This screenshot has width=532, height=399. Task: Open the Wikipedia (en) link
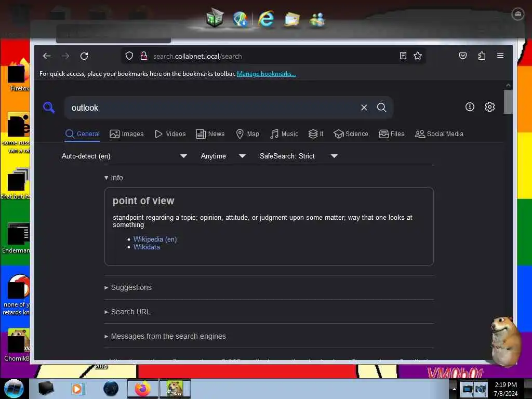click(155, 239)
